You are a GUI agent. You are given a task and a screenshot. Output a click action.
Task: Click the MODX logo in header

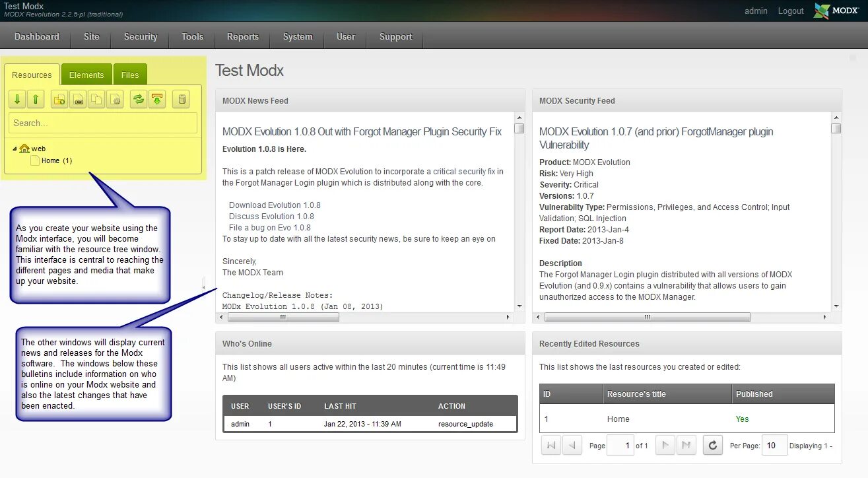point(836,11)
